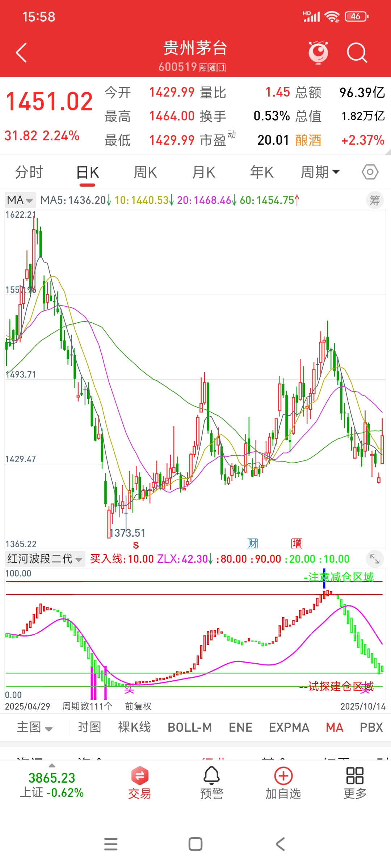Tap the MA5: 1436.20 readout
The height and width of the screenshot is (868, 391).
point(76,200)
